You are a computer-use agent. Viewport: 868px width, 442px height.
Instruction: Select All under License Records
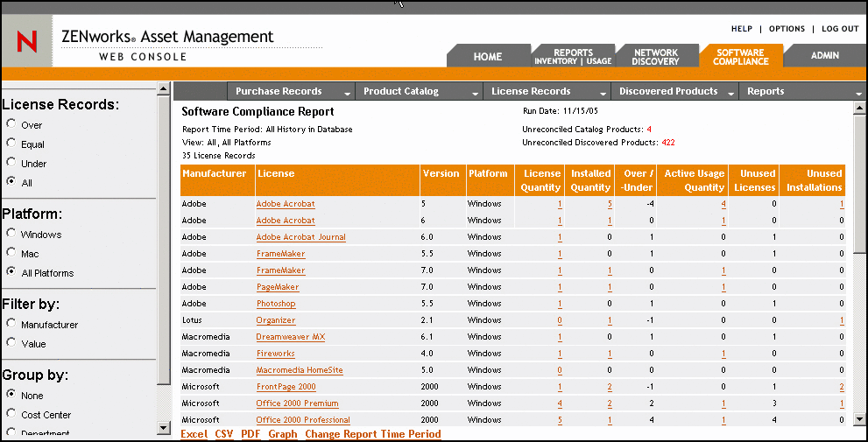click(x=11, y=181)
